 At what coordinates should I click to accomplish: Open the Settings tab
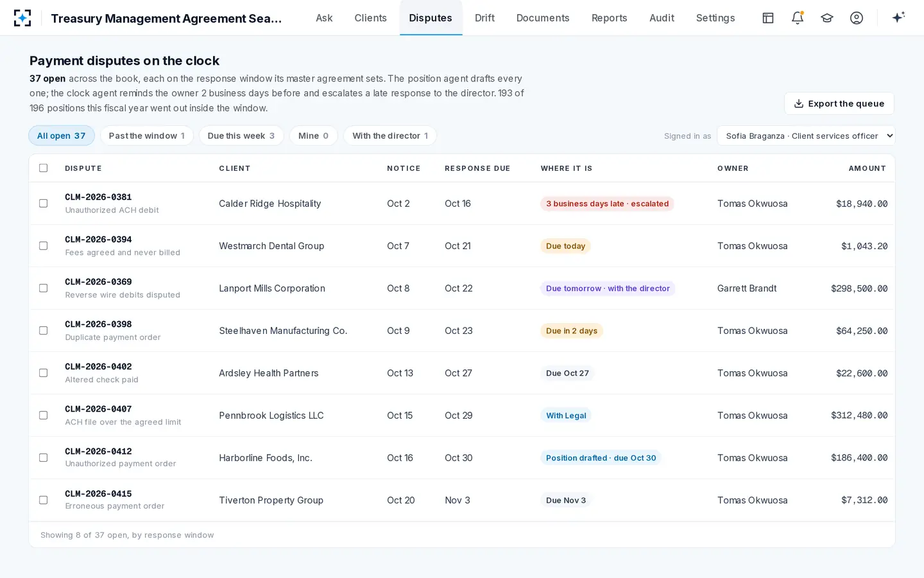click(715, 18)
